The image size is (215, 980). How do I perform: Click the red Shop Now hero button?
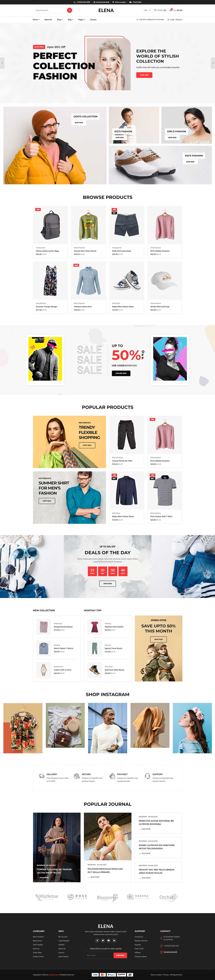pyautogui.click(x=144, y=75)
